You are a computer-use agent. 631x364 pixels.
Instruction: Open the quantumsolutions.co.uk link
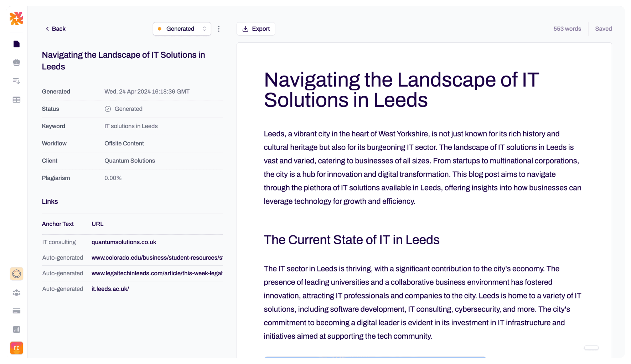124,242
